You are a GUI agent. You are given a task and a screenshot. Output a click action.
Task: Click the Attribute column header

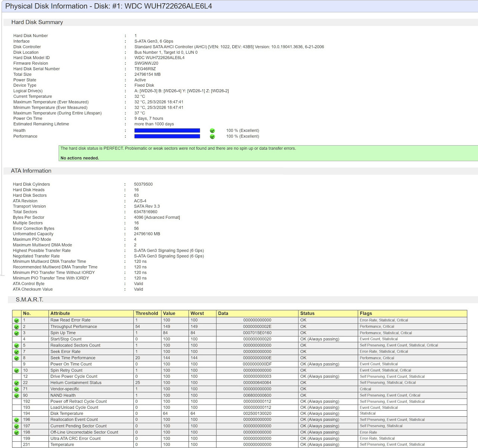tap(91, 314)
